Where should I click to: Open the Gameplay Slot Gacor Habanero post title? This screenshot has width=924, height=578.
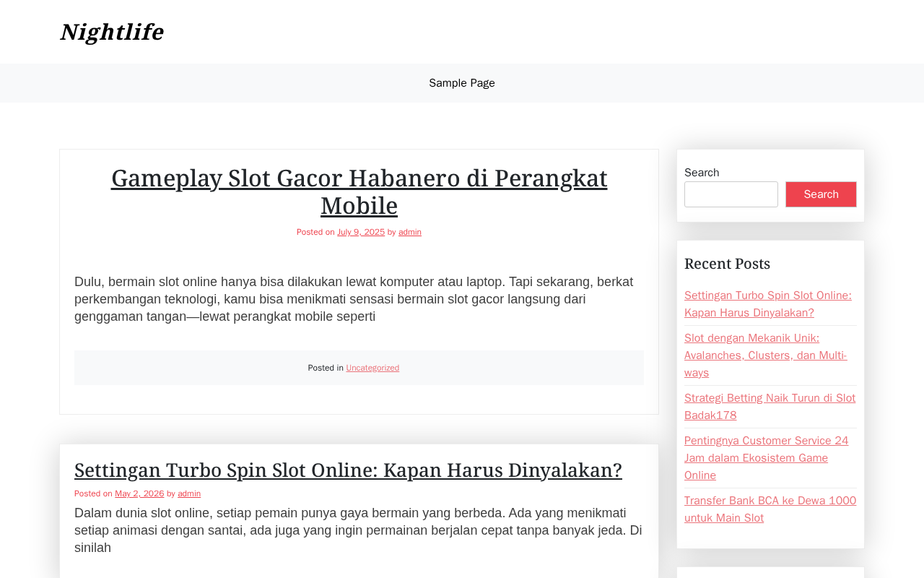[x=359, y=191]
